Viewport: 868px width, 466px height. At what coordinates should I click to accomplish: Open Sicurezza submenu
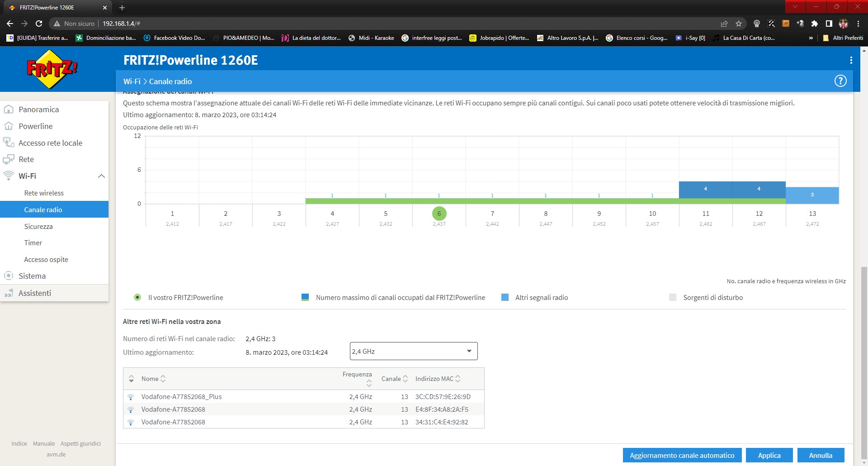click(38, 227)
